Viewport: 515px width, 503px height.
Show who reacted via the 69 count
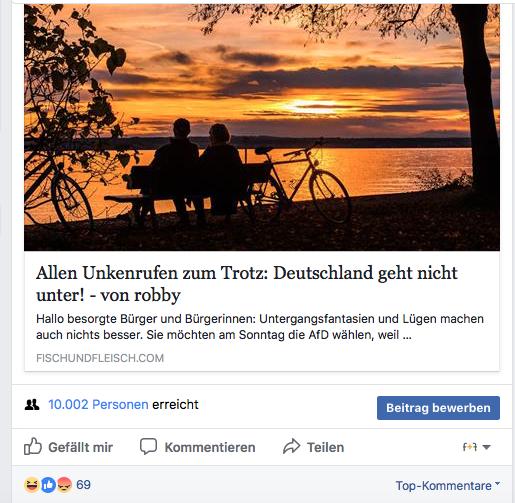coord(83,485)
